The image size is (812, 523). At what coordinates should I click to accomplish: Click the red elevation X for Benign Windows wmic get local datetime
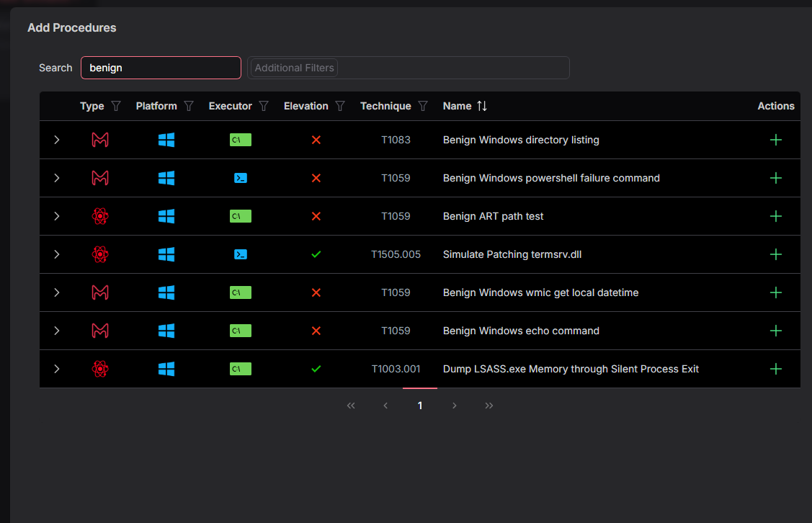pos(316,292)
